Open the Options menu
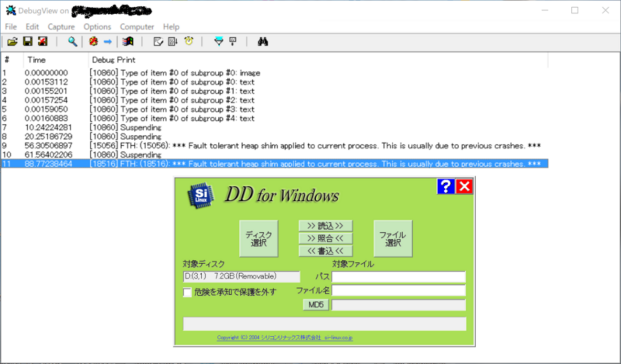This screenshot has height=364, width=621. pos(97,27)
